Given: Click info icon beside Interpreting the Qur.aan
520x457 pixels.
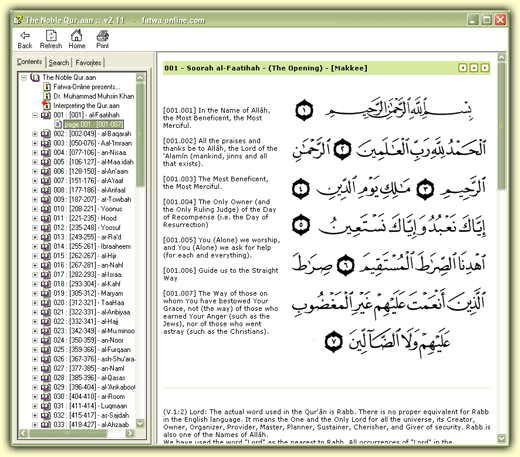Looking at the screenshot, I should (x=46, y=105).
